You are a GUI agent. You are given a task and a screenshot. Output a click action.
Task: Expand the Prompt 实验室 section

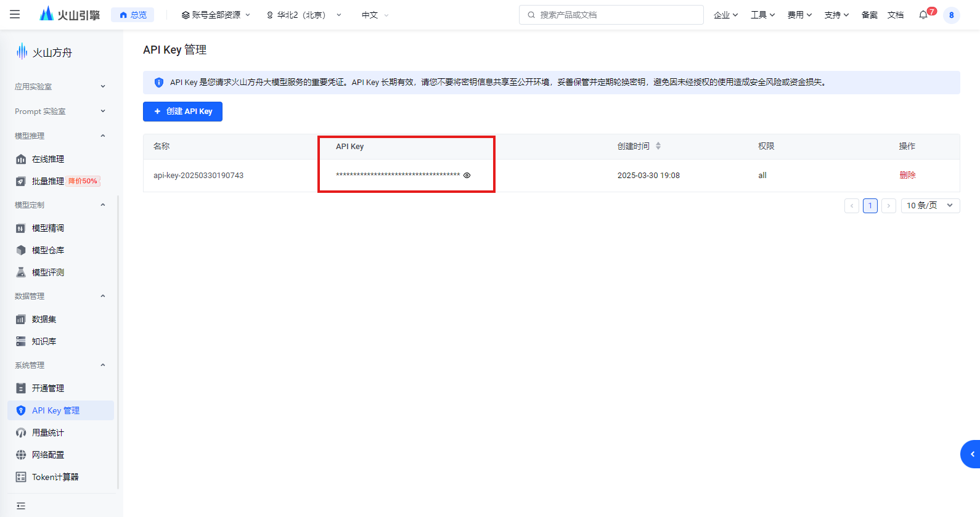(x=60, y=111)
